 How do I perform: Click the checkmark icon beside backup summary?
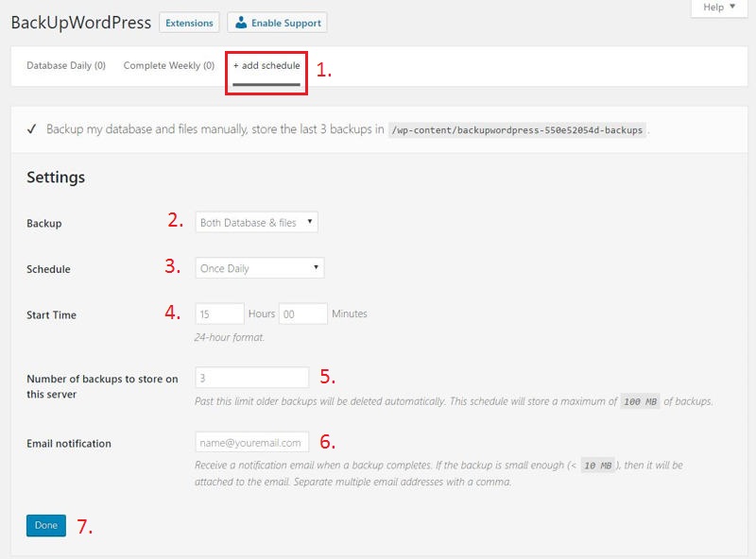[31, 129]
